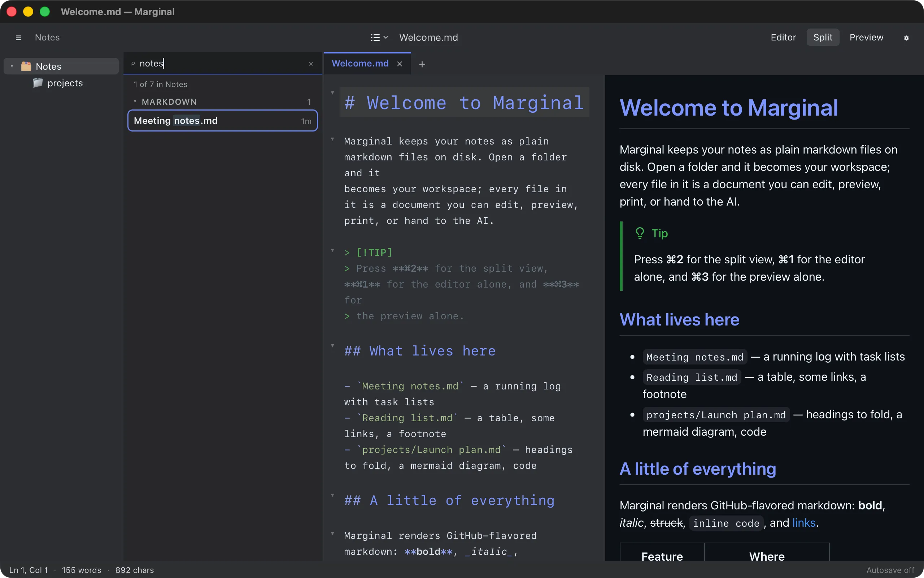Switch to Preview-only view
924x578 pixels.
pyautogui.click(x=866, y=38)
